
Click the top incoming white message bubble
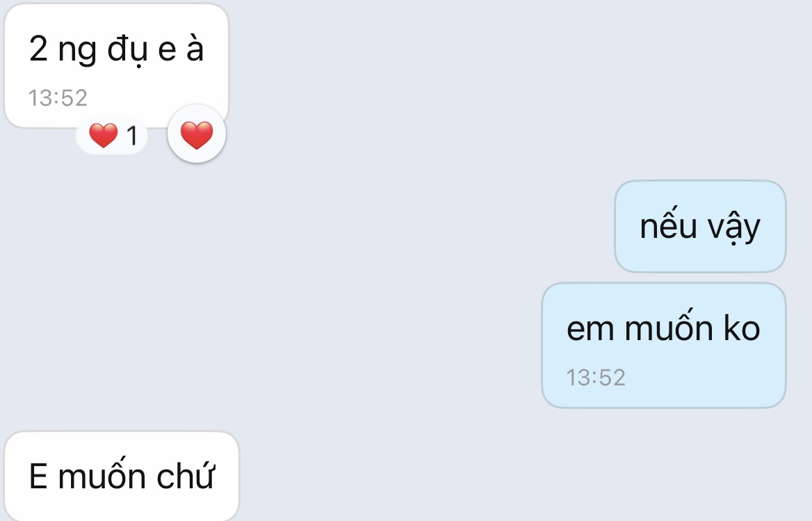(x=117, y=65)
